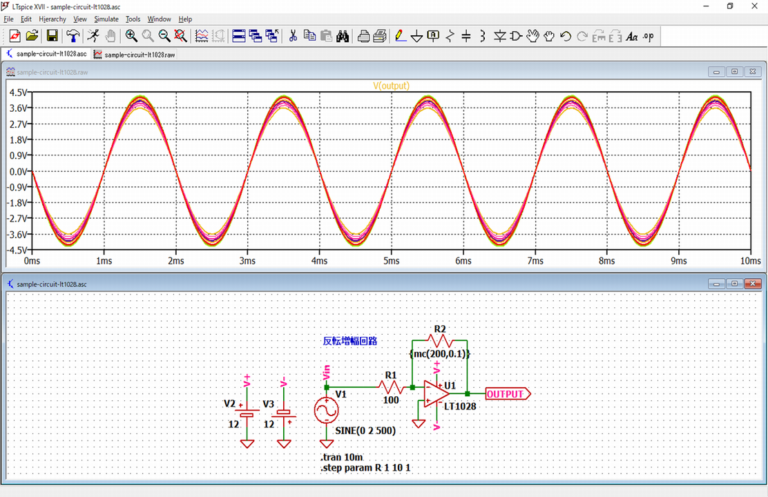768x497 pixels.
Task: Open the Hierarchy menu
Action: click(52, 19)
